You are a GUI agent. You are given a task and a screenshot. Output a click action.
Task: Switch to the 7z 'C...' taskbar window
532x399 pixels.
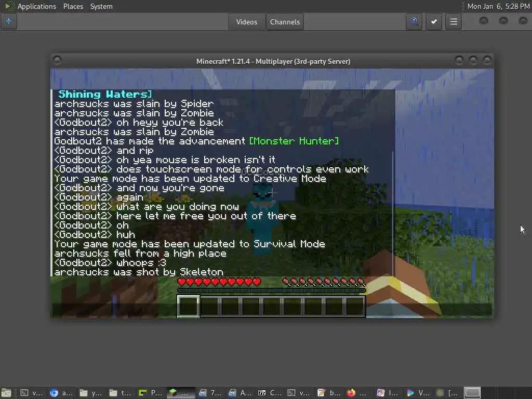tap(270, 393)
